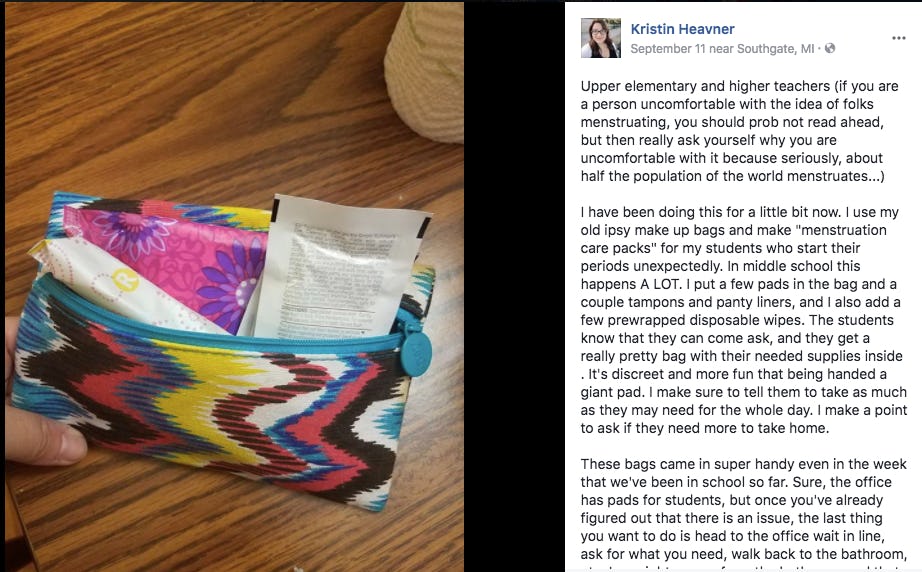Click paragraph starting "These bags came in"
The height and width of the screenshot is (572, 922).
(x=744, y=509)
